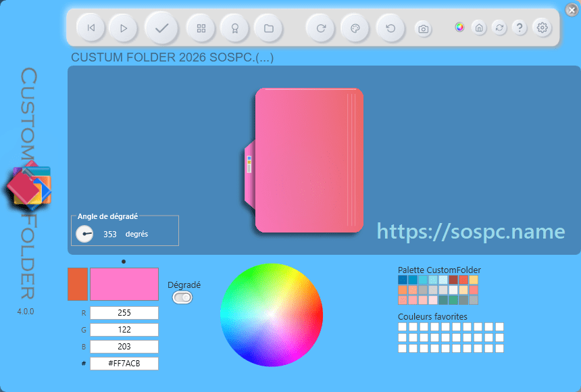Click the black dot marker above pink box

tap(124, 262)
